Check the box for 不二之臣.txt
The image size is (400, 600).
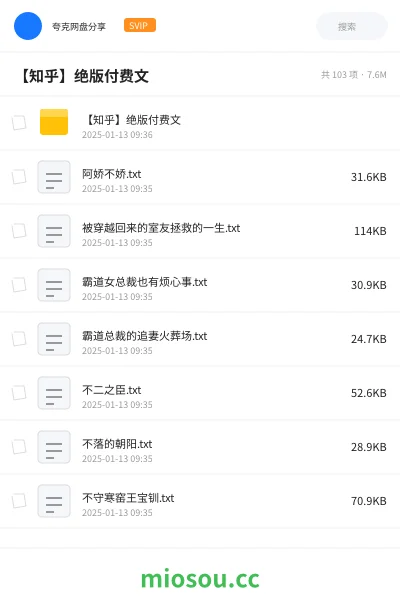click(19, 393)
